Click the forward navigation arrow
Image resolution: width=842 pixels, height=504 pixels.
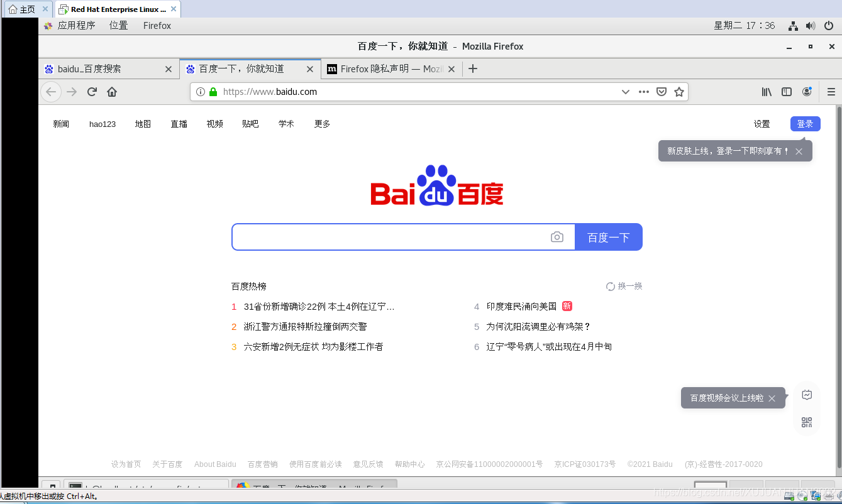point(72,92)
